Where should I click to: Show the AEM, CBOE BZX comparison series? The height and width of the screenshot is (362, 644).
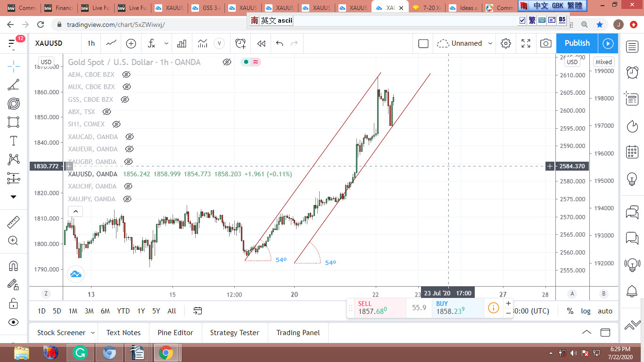pyautogui.click(x=126, y=74)
